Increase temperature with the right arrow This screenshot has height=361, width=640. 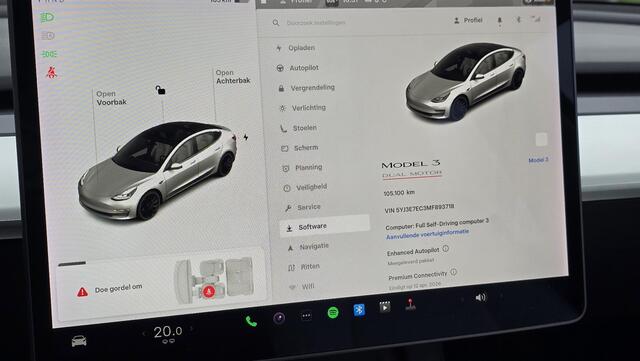pyautogui.click(x=191, y=328)
